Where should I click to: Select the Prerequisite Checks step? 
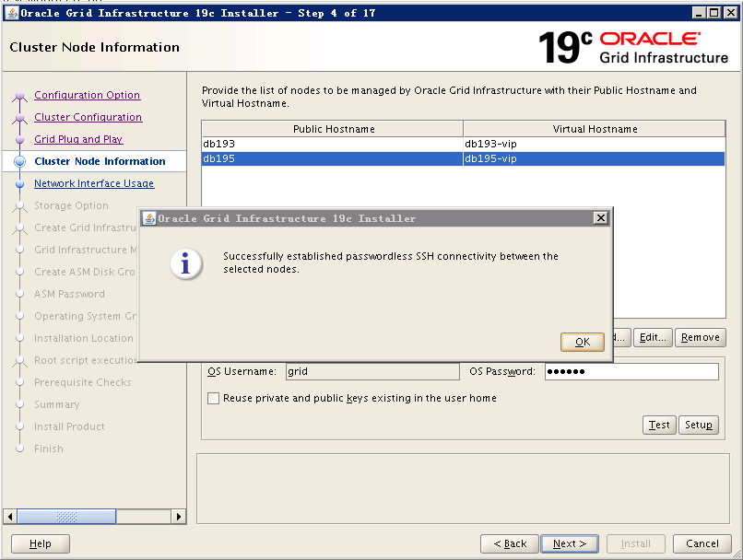pos(82,382)
